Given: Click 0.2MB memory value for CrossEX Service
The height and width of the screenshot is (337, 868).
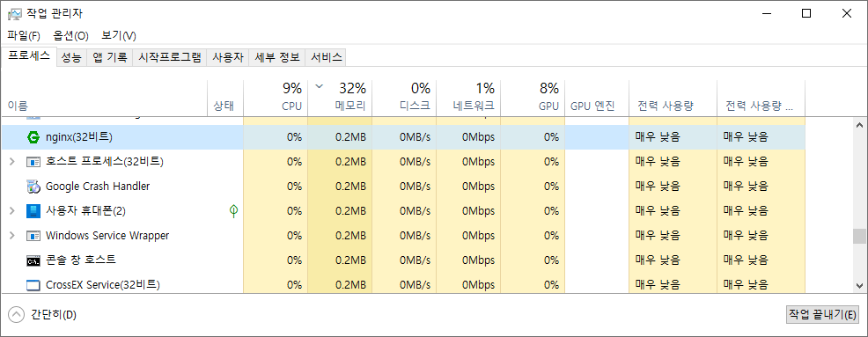Looking at the screenshot, I should 350,285.
